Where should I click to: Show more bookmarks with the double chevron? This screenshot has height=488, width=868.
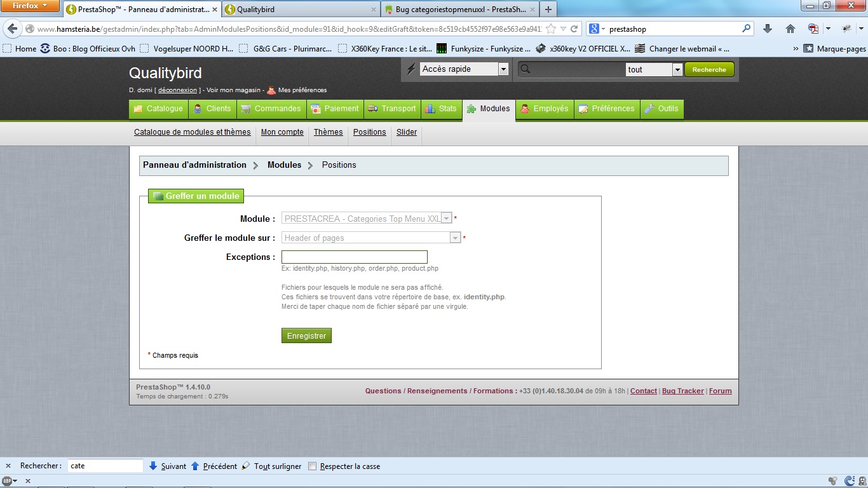tap(796, 48)
